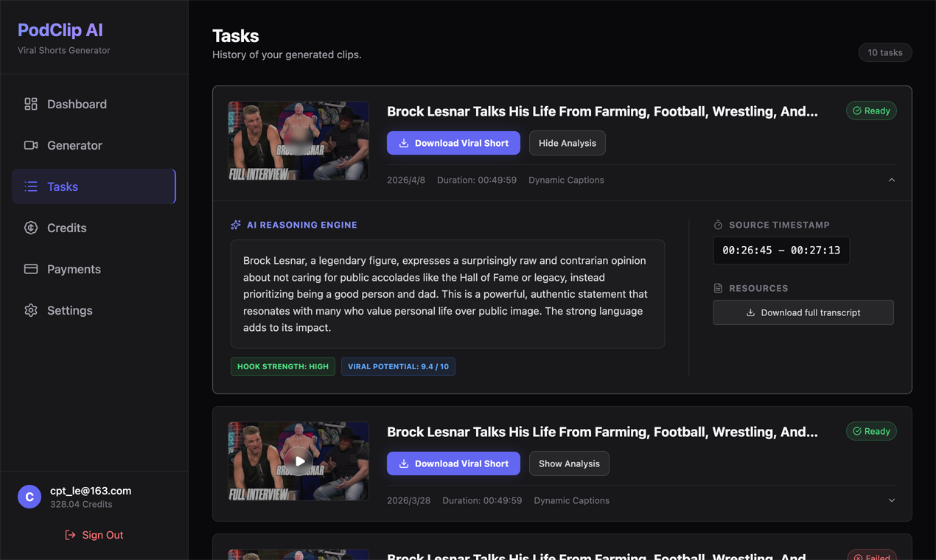Open the Dashboard menu item
The height and width of the screenshot is (560, 936).
[94, 104]
